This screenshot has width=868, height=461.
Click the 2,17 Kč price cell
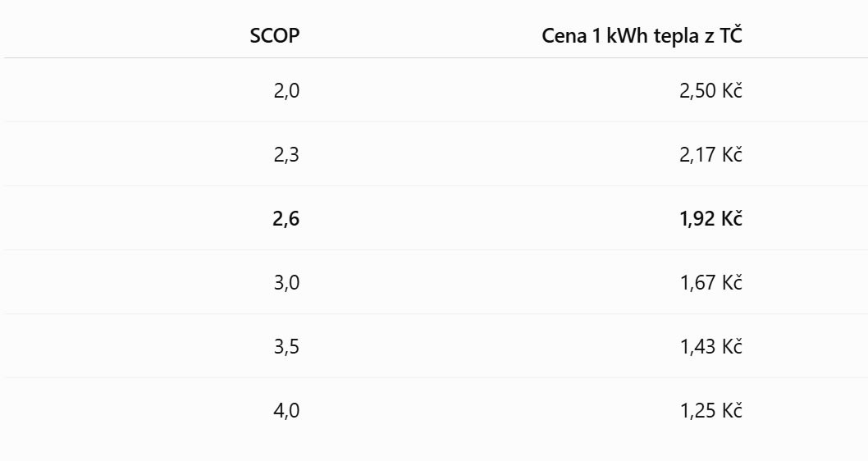point(710,154)
